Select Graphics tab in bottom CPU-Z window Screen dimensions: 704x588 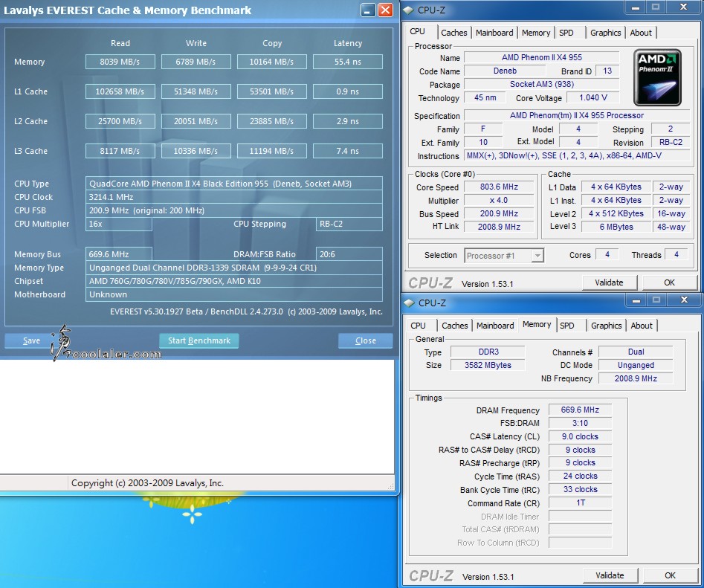pyautogui.click(x=606, y=326)
